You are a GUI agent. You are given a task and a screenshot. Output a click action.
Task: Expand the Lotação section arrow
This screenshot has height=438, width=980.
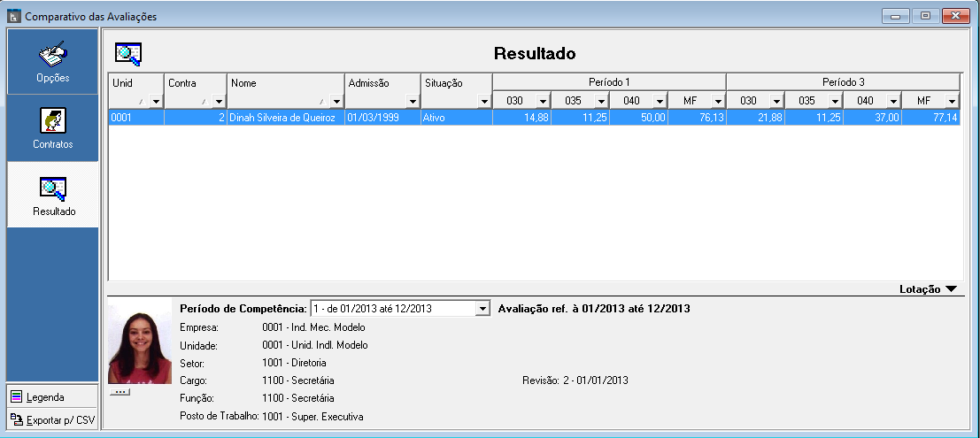(950, 288)
